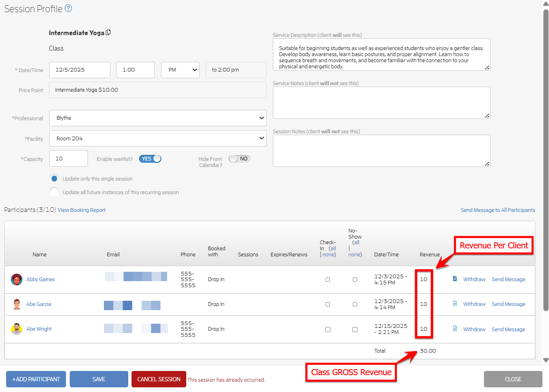Select none in Check-In column header
Viewport: 549px width, 392px height.
pos(328,254)
